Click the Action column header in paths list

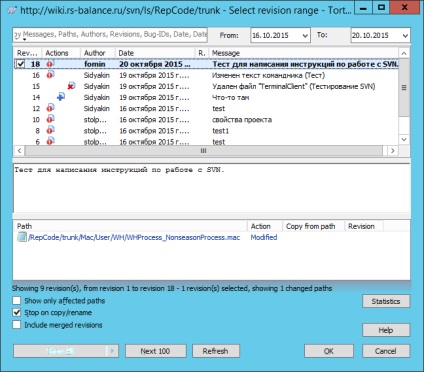[x=265, y=226]
